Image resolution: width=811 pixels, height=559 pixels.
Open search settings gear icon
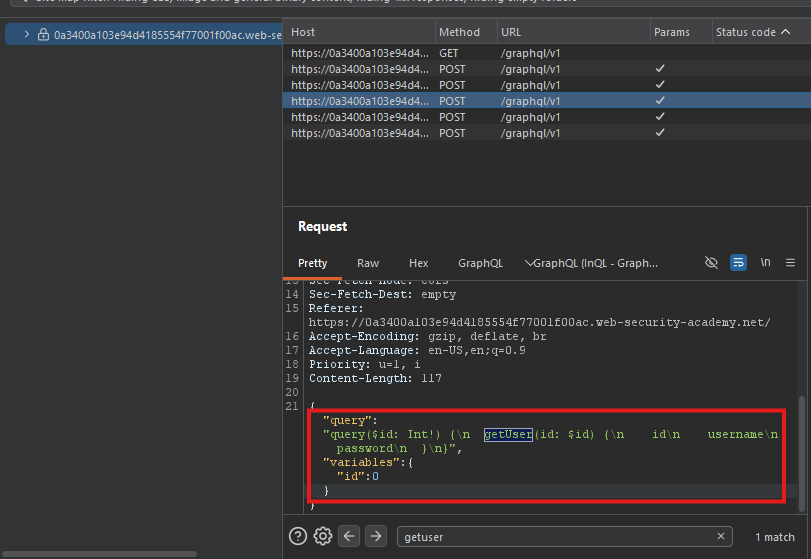tap(323, 536)
